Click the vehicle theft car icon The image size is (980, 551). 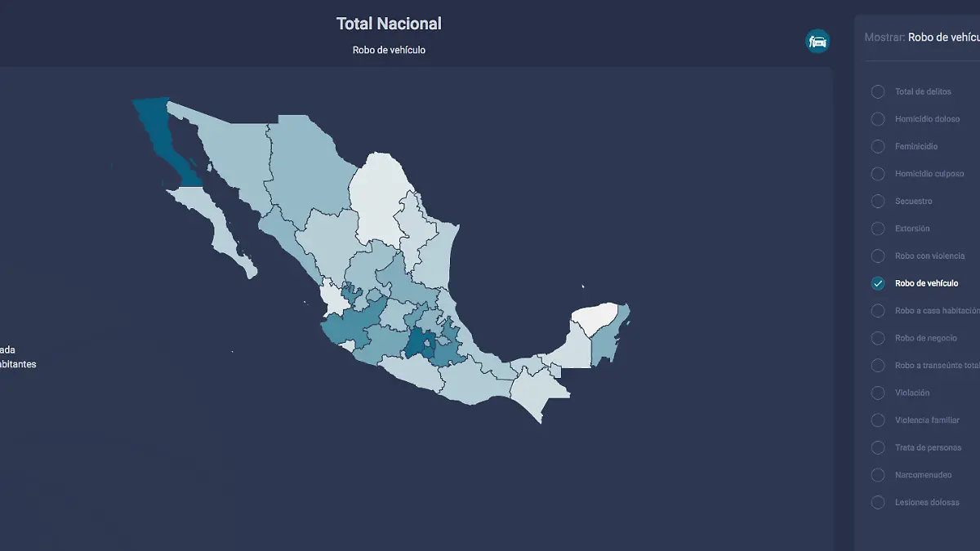click(817, 41)
